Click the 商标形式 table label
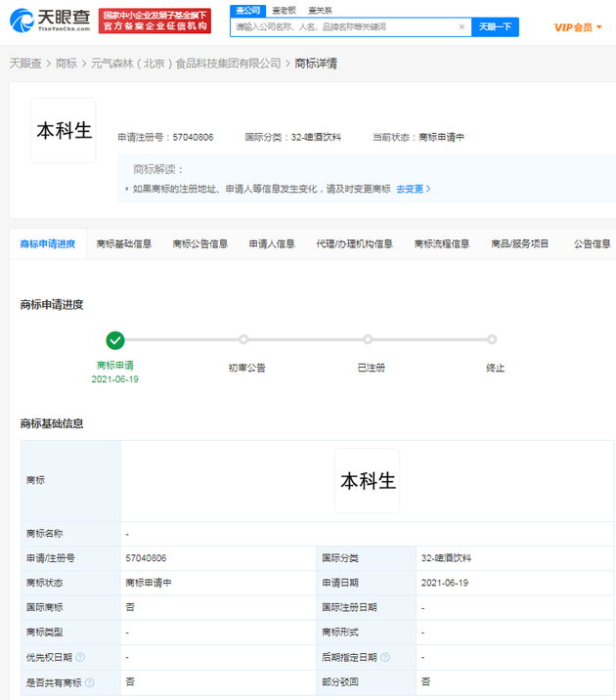The image size is (616, 700). click(340, 633)
